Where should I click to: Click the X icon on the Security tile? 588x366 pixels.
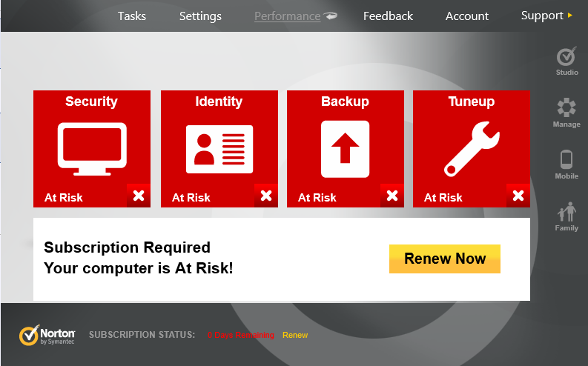click(139, 196)
